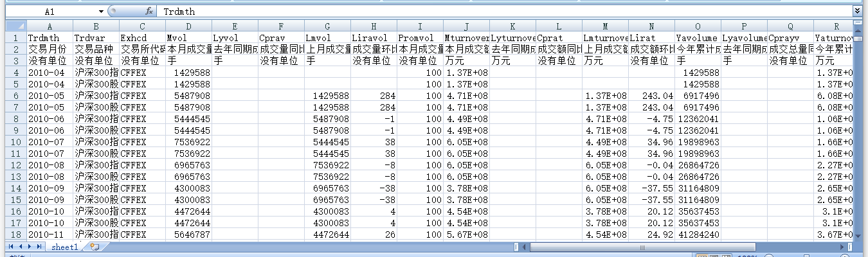Screen dimensions: 868x257
Task: Select row 18 header
Action: point(15,235)
